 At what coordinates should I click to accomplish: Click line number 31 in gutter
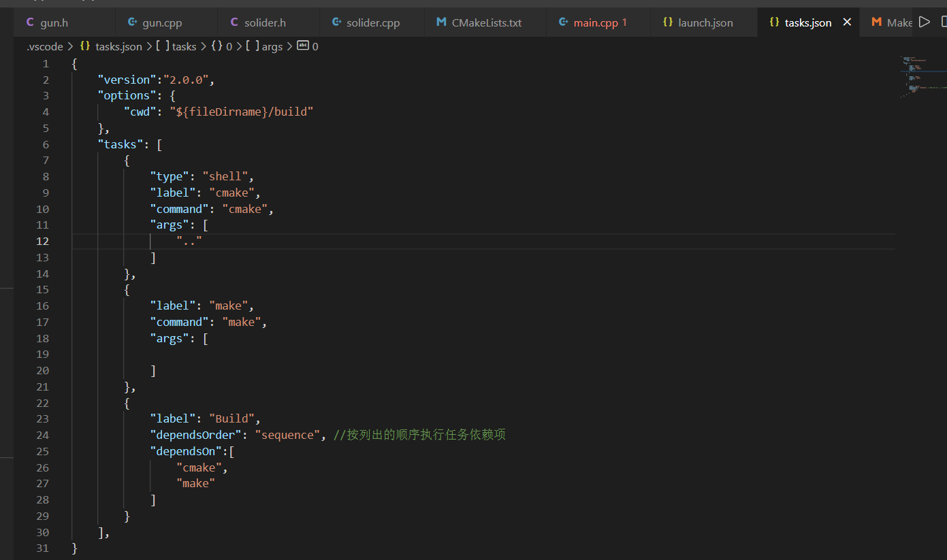(x=42, y=548)
